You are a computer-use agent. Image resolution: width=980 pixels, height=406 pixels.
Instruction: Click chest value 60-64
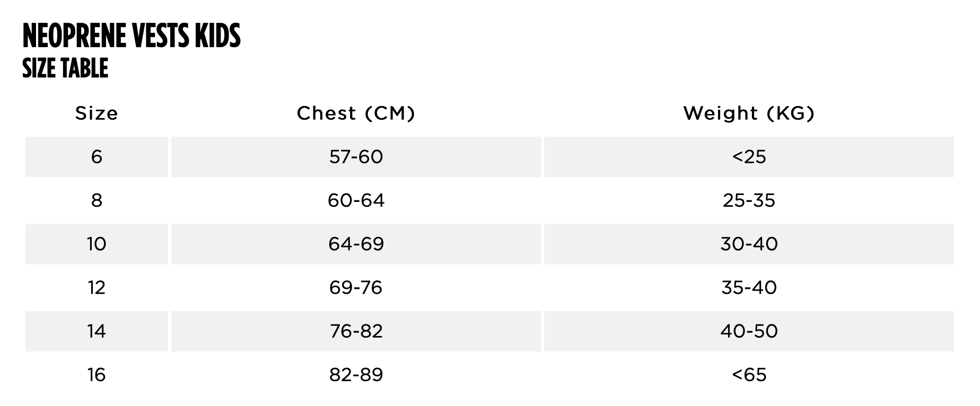pos(356,200)
